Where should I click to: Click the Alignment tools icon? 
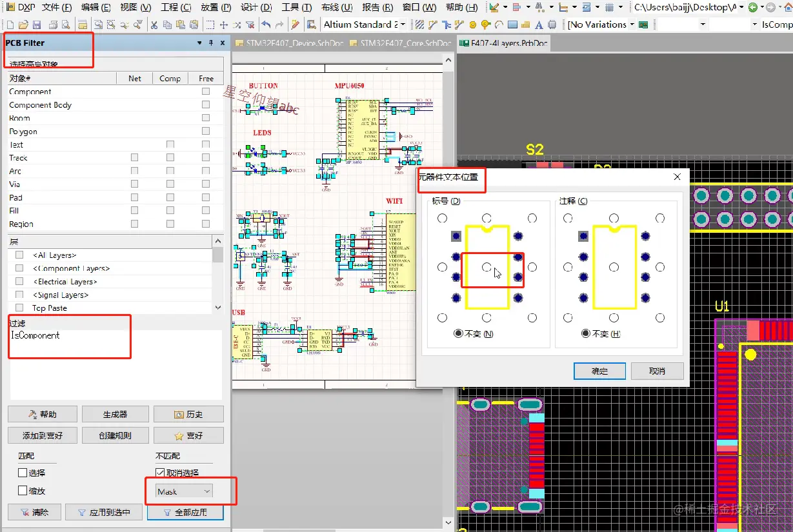click(x=516, y=7)
